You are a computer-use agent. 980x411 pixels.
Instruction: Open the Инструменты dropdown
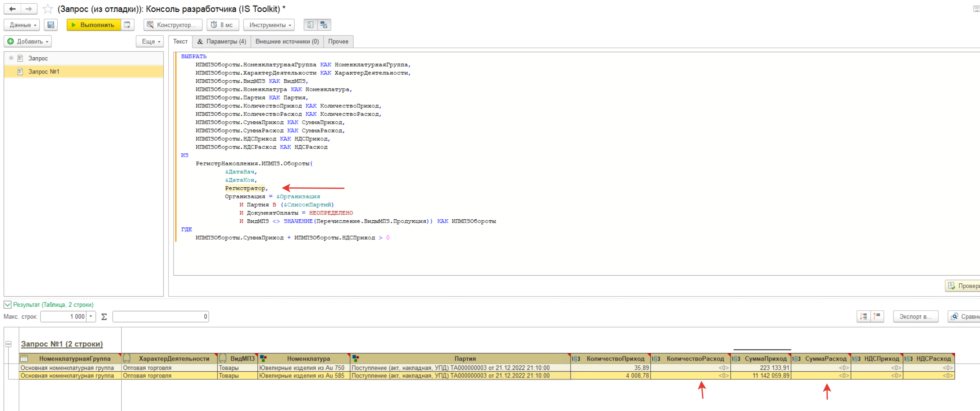[269, 25]
